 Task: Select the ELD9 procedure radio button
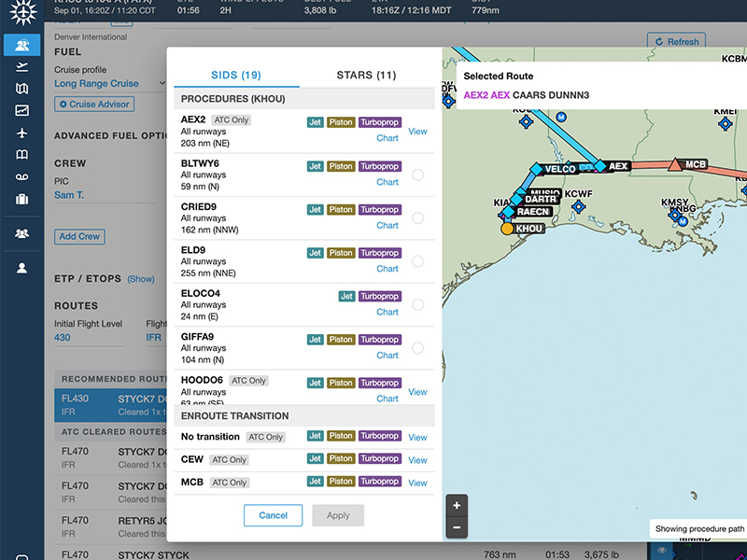coord(417,261)
